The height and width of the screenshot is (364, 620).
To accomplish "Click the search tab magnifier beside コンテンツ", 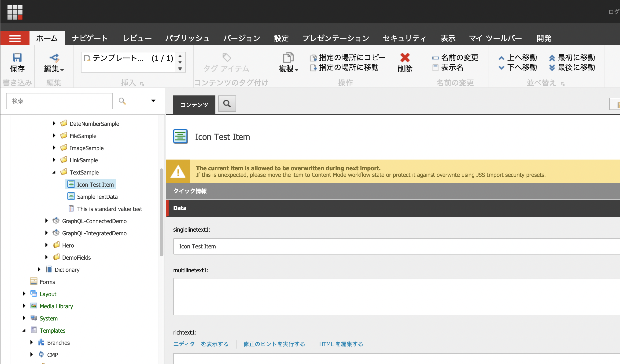I will (227, 104).
